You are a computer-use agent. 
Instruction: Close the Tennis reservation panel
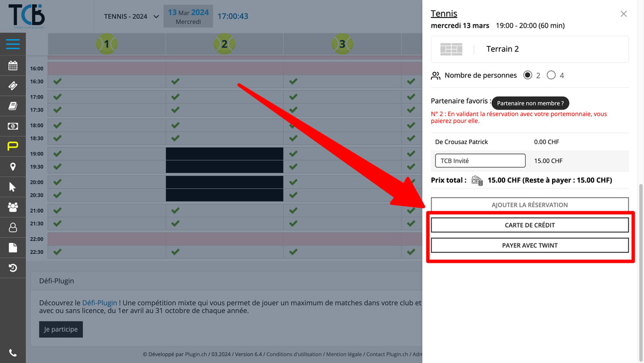(x=624, y=14)
